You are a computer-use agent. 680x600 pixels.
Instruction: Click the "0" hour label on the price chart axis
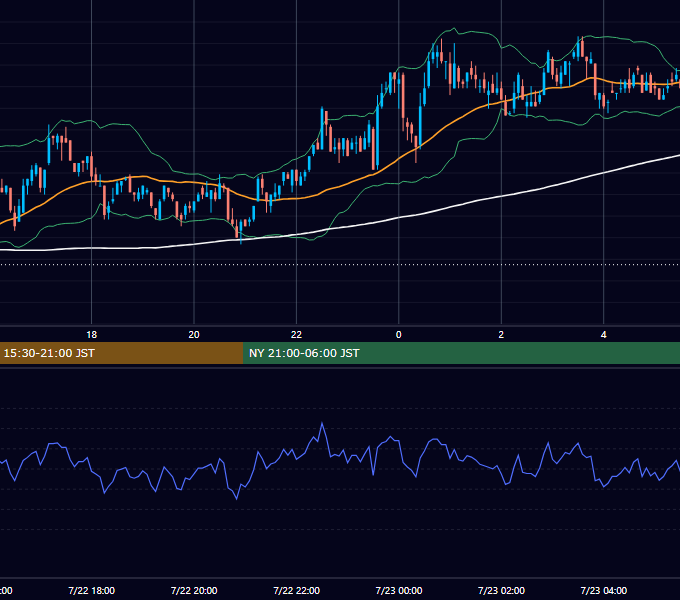[x=399, y=335]
